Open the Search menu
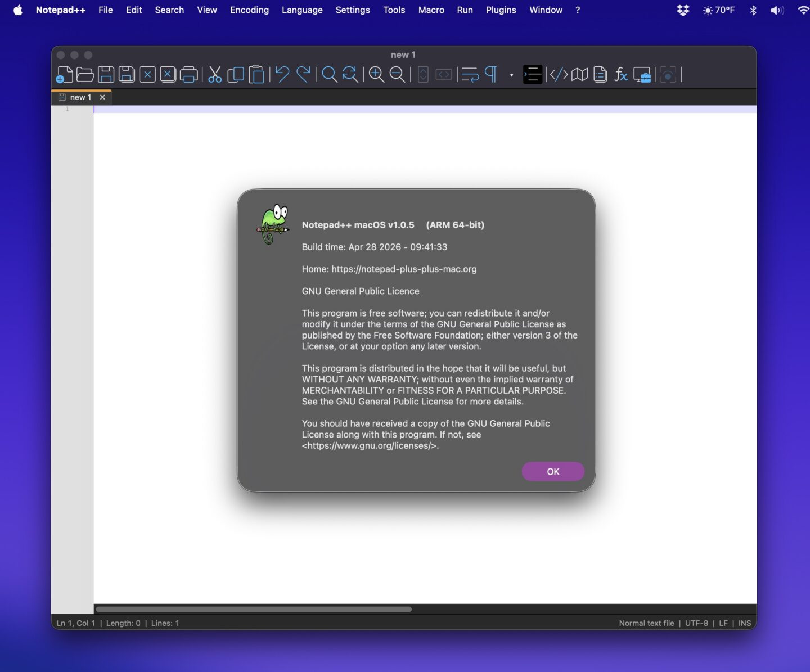The image size is (810, 672). click(x=169, y=10)
